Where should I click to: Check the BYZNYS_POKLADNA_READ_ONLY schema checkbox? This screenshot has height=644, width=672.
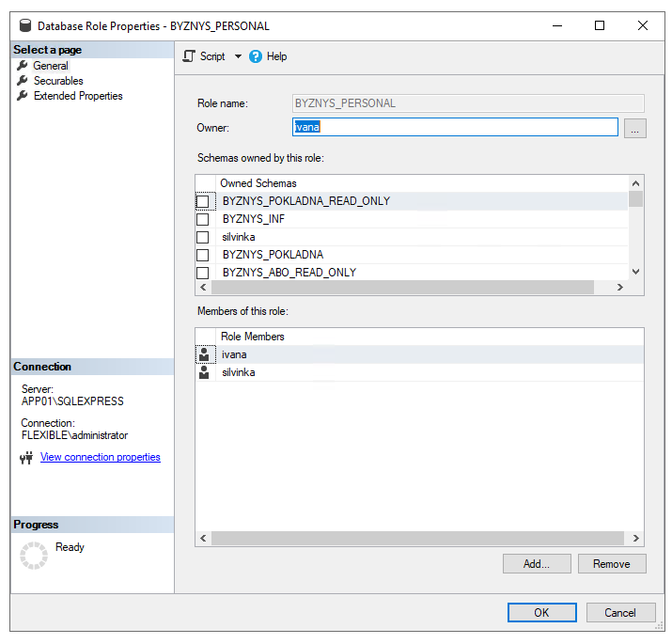[202, 201]
